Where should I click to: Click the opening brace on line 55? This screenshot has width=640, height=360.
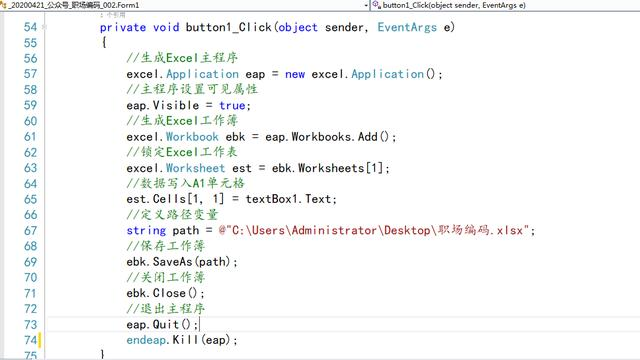pyautogui.click(x=104, y=42)
